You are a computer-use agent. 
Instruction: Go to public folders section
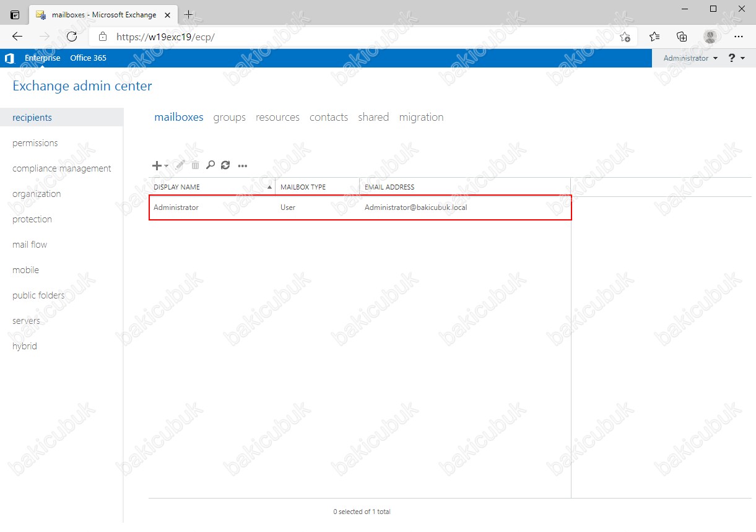pyautogui.click(x=38, y=295)
